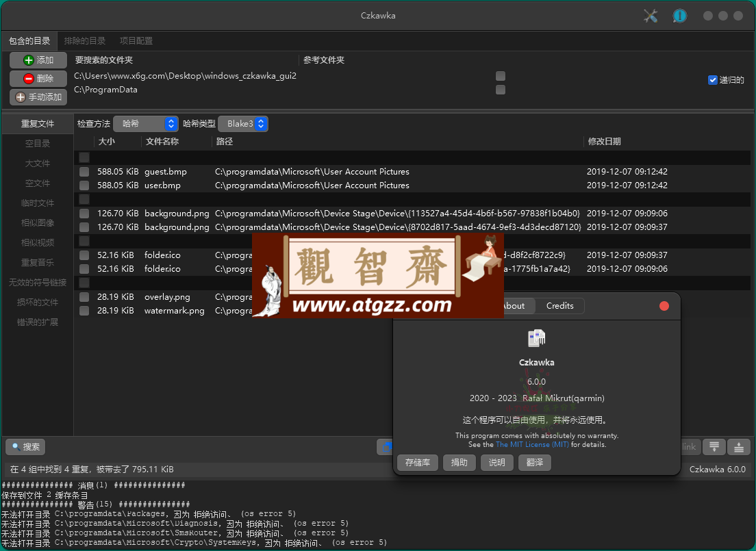Select 重复音乐 in the sidebar
The width and height of the screenshot is (756, 551).
click(x=38, y=263)
